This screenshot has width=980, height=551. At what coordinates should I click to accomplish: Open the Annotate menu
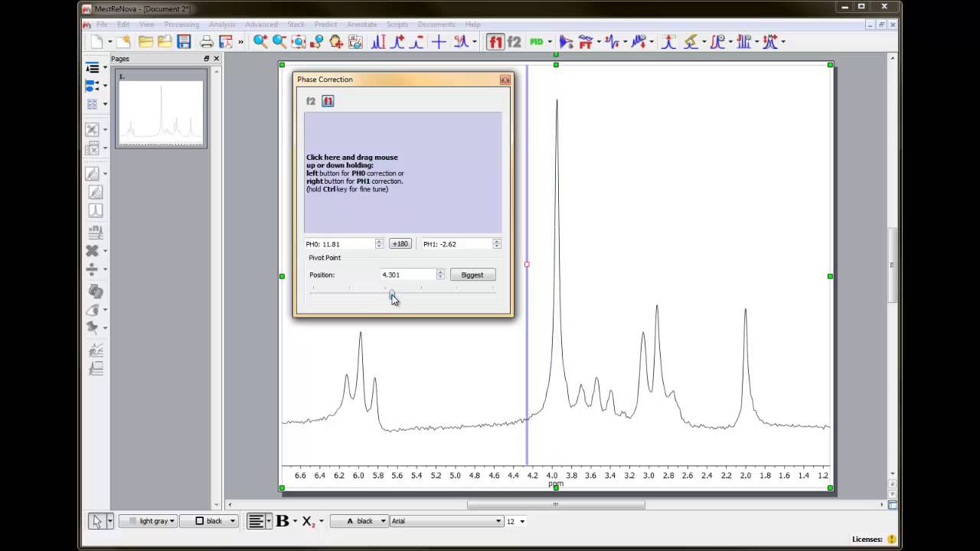[361, 24]
